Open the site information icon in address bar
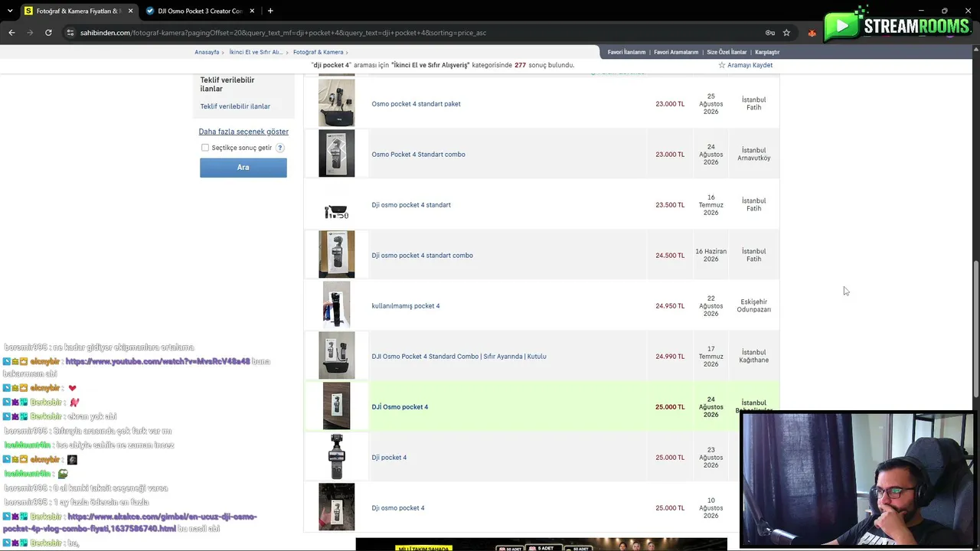The height and width of the screenshot is (551, 980). tap(70, 33)
